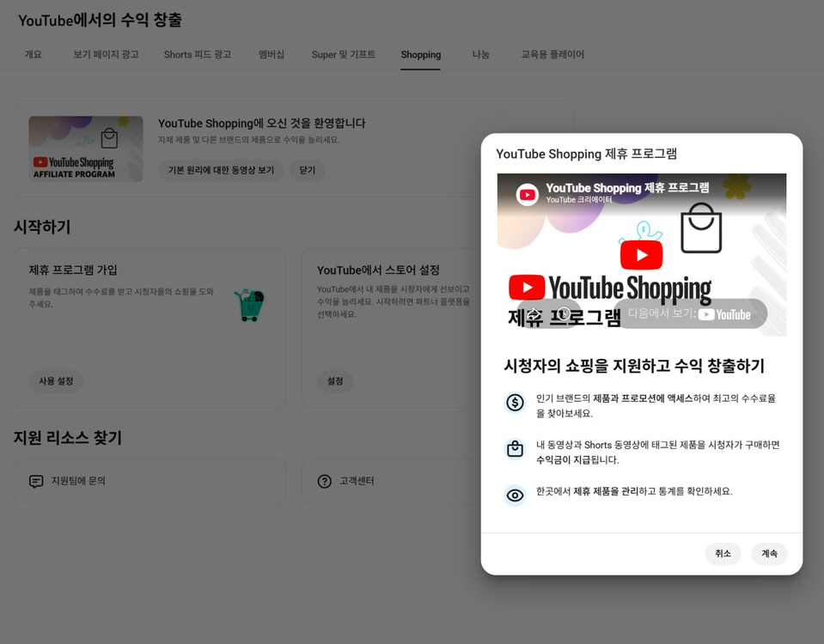This screenshot has width=824, height=644.
Task: Click 설정 under YouTube에서 스토어 설정
Action: coord(334,381)
